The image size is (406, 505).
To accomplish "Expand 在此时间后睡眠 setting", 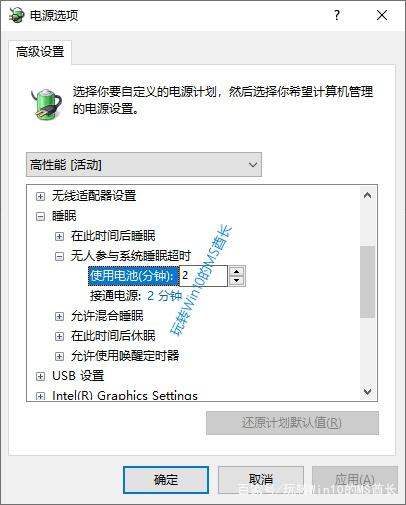I will [x=59, y=236].
